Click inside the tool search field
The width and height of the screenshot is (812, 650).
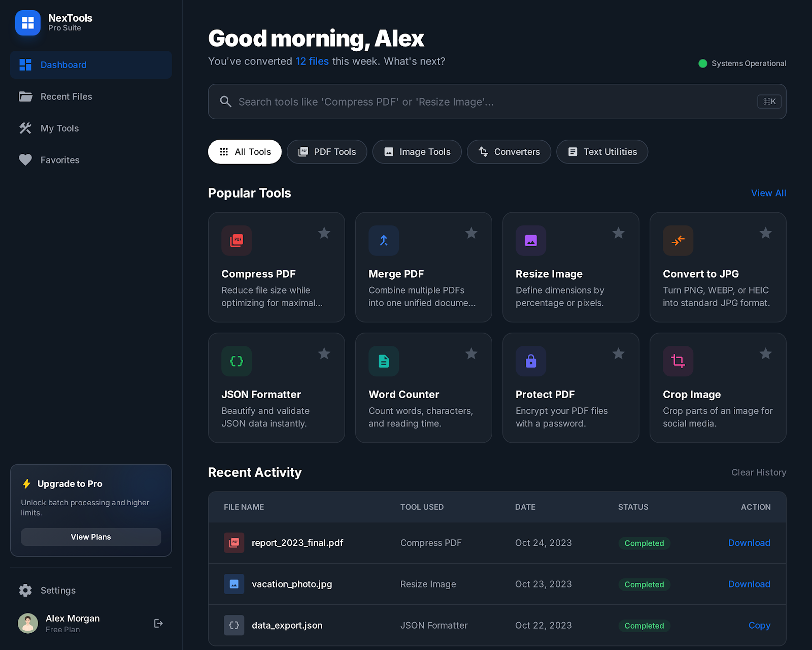click(x=497, y=102)
